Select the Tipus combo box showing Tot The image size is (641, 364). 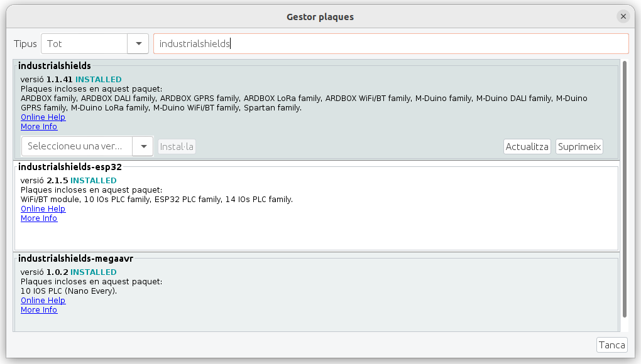[95, 44]
